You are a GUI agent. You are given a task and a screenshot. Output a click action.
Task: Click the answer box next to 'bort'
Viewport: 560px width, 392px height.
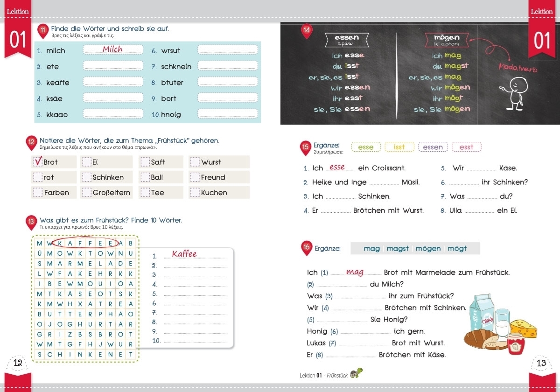click(x=228, y=98)
